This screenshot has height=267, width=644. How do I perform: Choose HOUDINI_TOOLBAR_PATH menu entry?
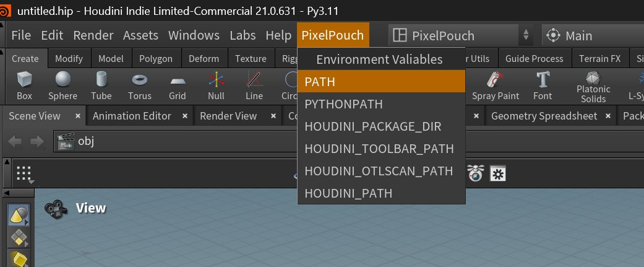(x=381, y=149)
